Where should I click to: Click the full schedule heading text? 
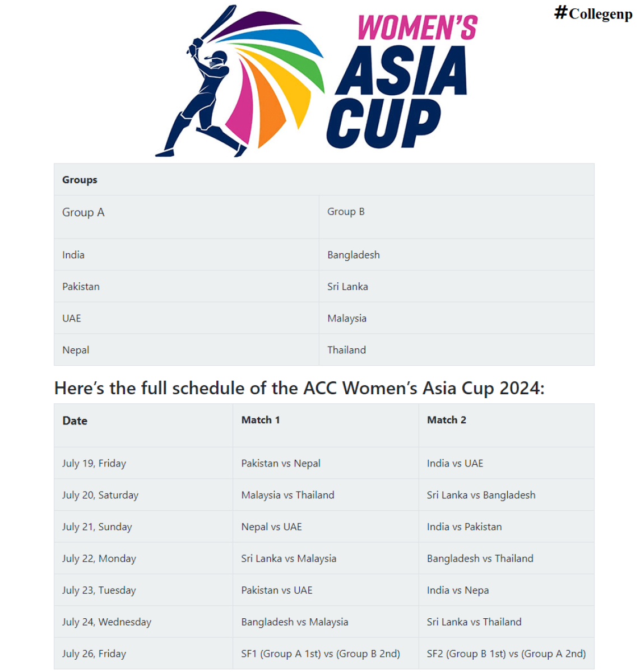tap(299, 388)
